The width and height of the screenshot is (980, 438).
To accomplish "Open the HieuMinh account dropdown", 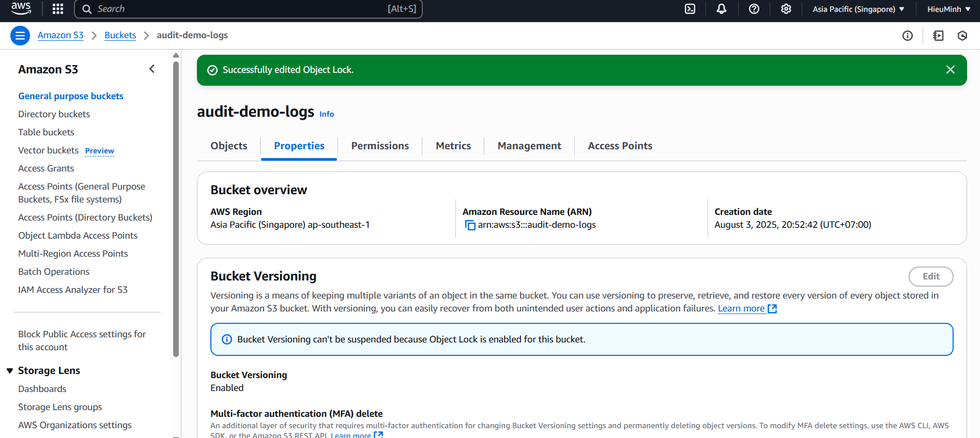I will 948,9.
